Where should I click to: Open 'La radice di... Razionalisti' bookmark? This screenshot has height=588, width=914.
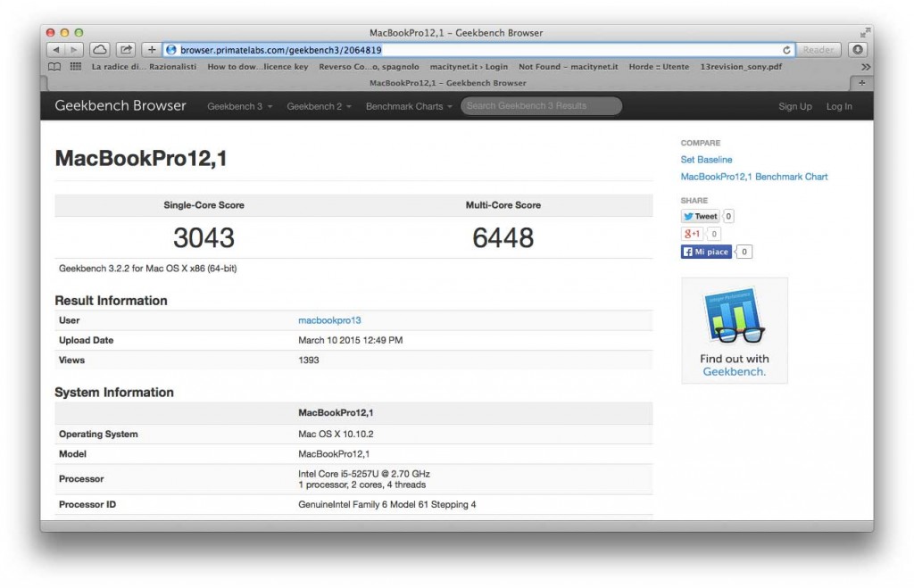(x=144, y=66)
